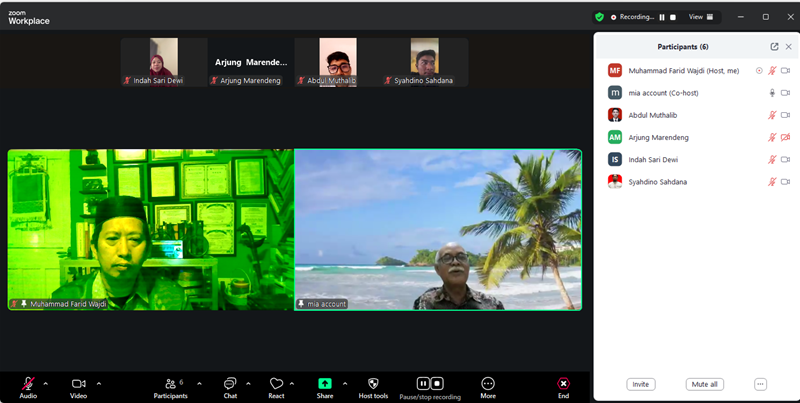The image size is (800, 403).
Task: Expand audio options arrow beside Audio
Action: [x=46, y=384]
